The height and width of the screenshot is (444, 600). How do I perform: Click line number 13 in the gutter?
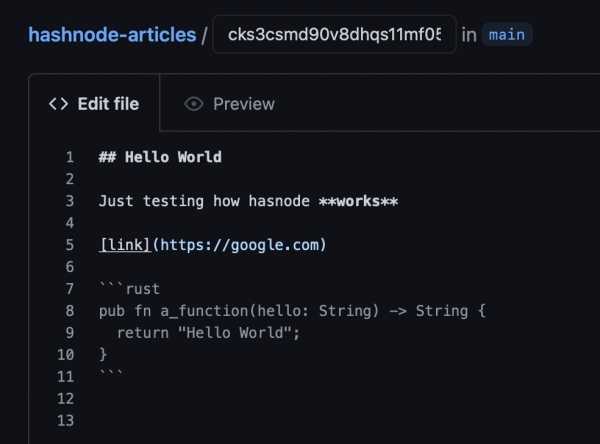point(65,420)
